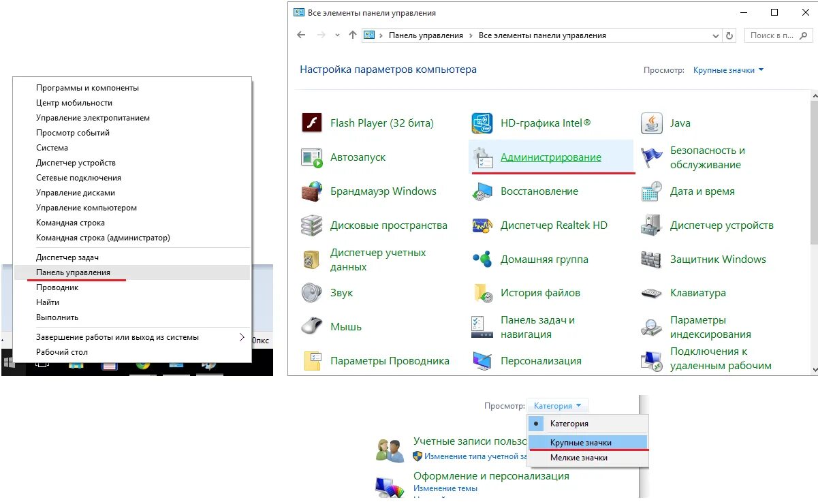Screen dimensions: 818x504
Task: Open the Домашняя группа icon
Action: tap(482, 259)
